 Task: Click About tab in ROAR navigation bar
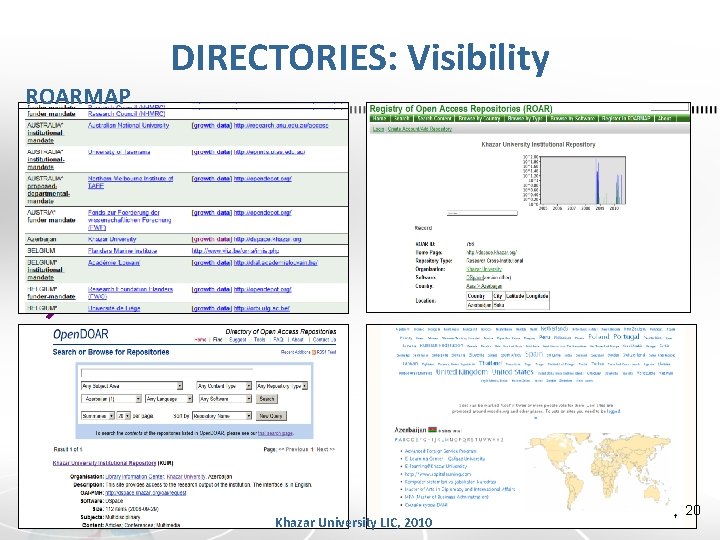(664, 118)
